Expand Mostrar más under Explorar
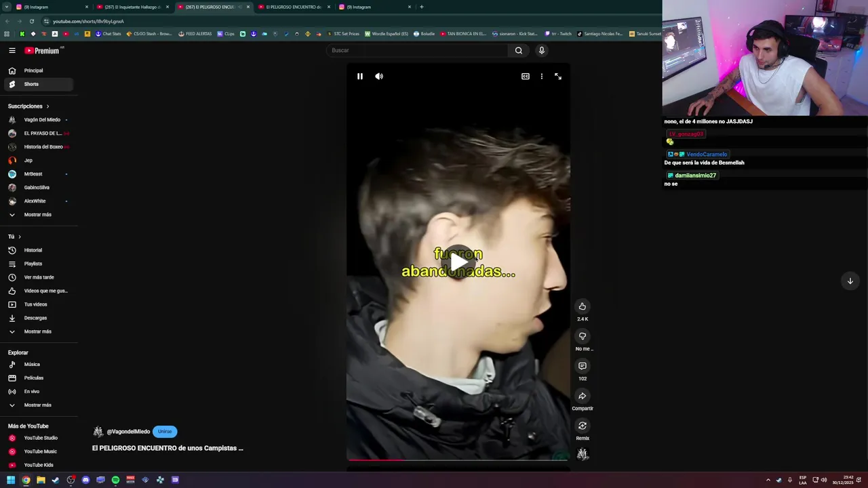The image size is (868, 488). tap(39, 405)
